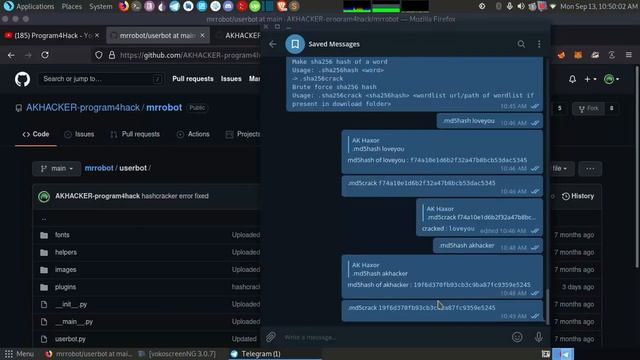The height and width of the screenshot is (360, 640).
Task: Click the Write a message field
Action: [394, 337]
